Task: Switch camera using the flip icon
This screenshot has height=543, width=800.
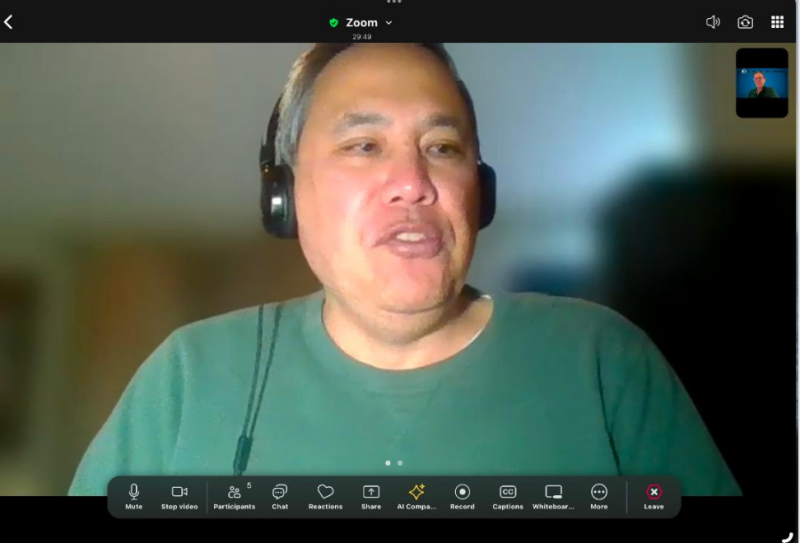Action: click(x=745, y=22)
